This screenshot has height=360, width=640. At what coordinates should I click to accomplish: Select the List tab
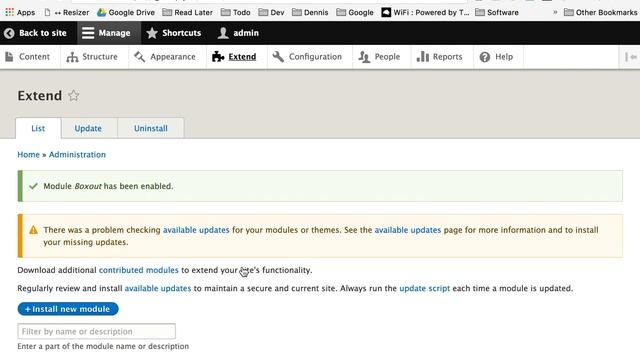38,128
